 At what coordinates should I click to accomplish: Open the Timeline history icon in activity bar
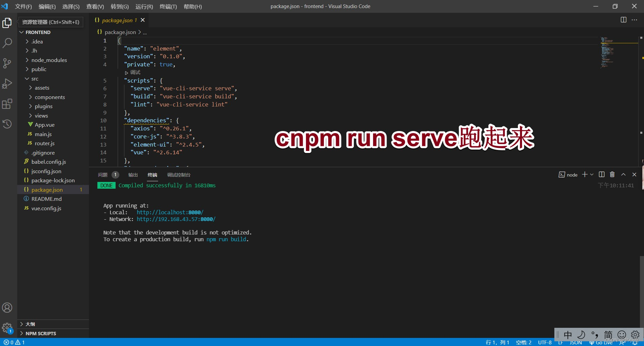tap(7, 124)
